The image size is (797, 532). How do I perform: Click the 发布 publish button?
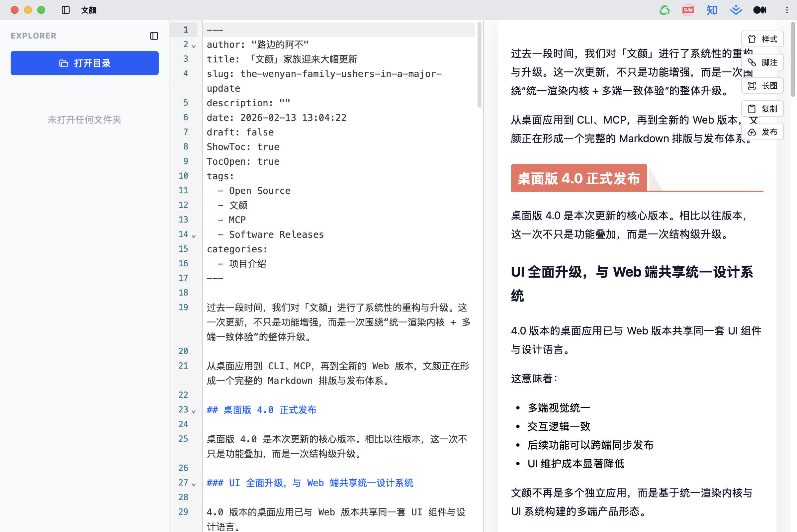pyautogui.click(x=762, y=132)
